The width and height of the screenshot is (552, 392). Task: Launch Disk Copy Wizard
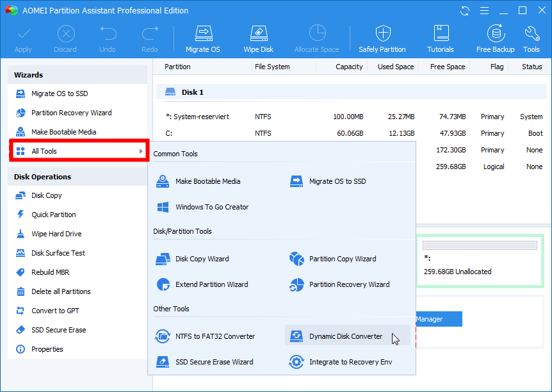click(192, 259)
